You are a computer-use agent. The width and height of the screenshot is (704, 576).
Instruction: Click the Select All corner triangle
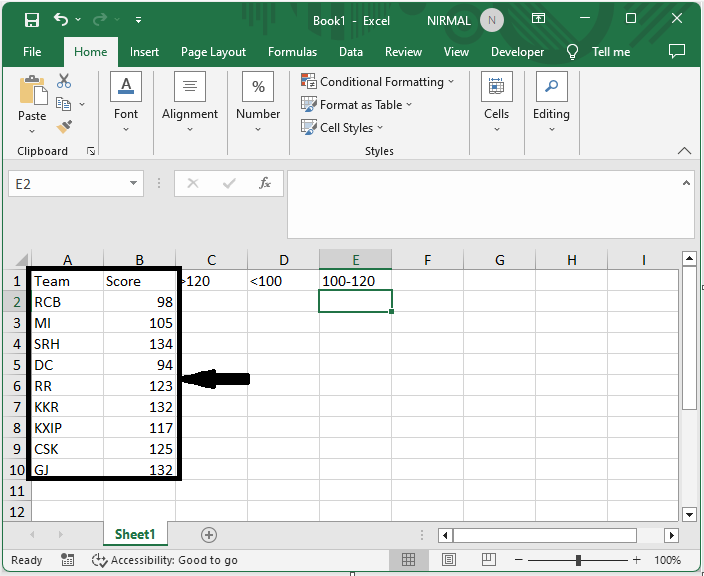pos(21,260)
